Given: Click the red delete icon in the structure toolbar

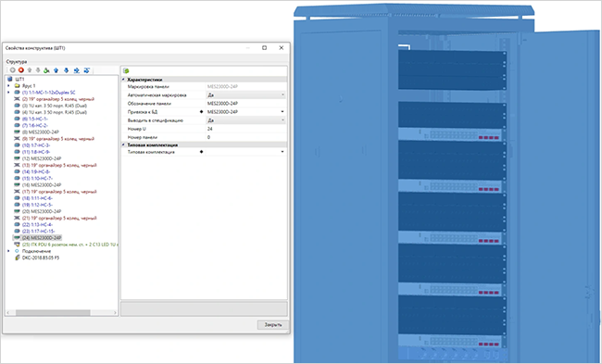Looking at the screenshot, I should 21,70.
